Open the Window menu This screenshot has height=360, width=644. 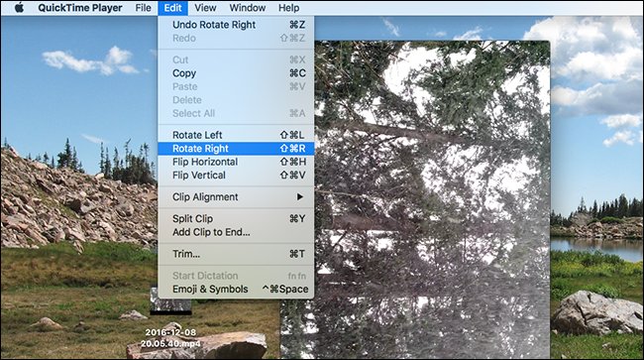point(248,8)
